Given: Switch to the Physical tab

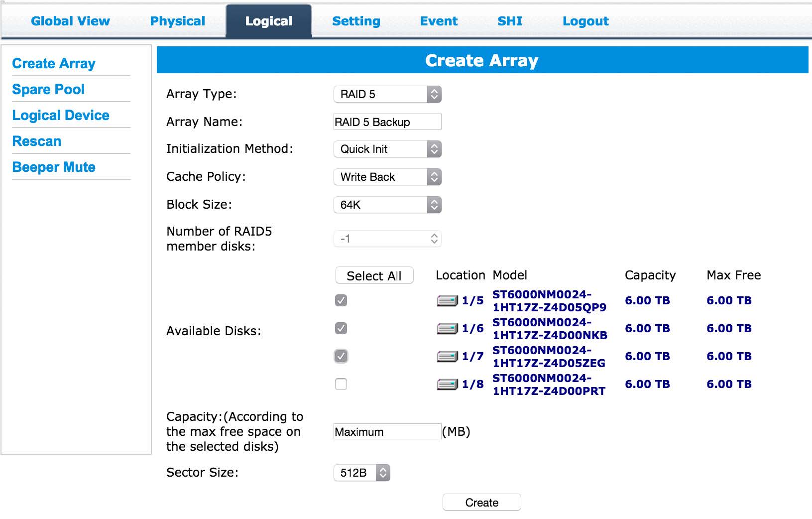Looking at the screenshot, I should (177, 21).
